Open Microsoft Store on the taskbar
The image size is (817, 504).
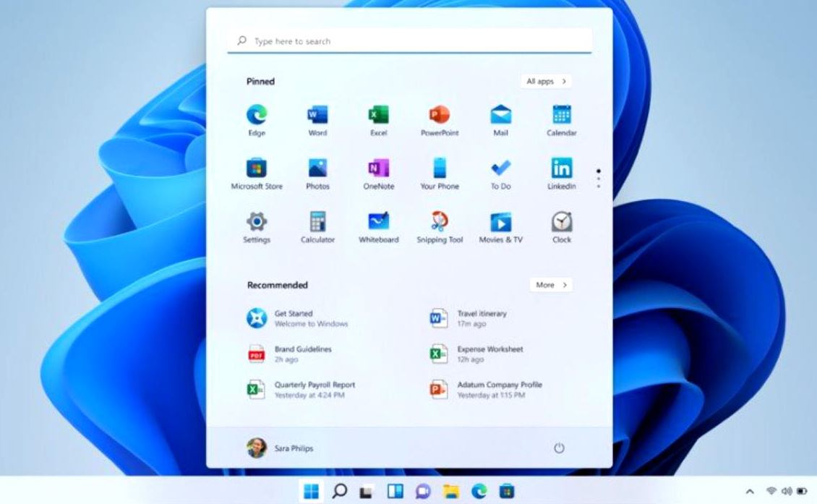point(506,491)
